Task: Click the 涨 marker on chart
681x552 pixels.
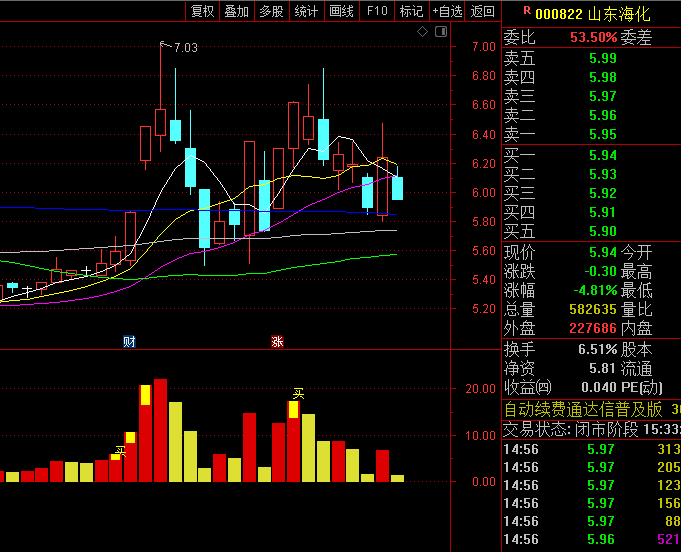Action: [277, 342]
